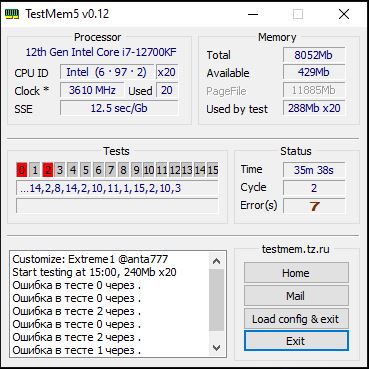369x369 pixels.
Task: Select test box 9
Action: pyautogui.click(x=136, y=170)
